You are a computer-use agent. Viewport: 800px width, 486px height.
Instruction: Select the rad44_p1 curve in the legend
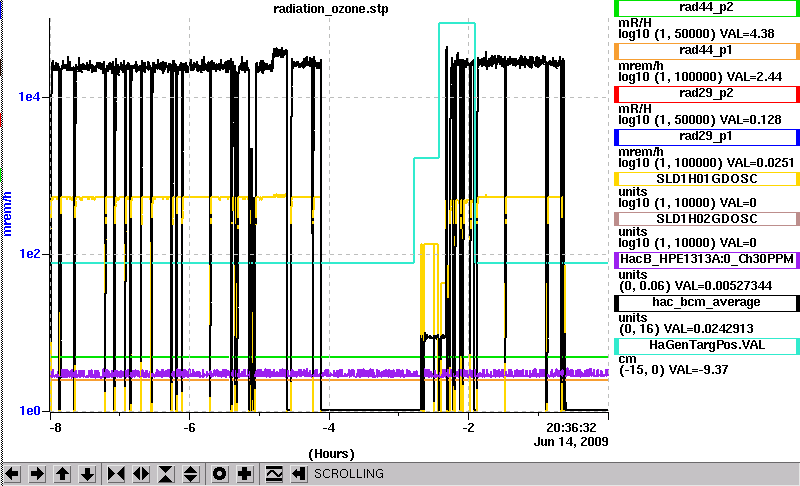pos(707,51)
